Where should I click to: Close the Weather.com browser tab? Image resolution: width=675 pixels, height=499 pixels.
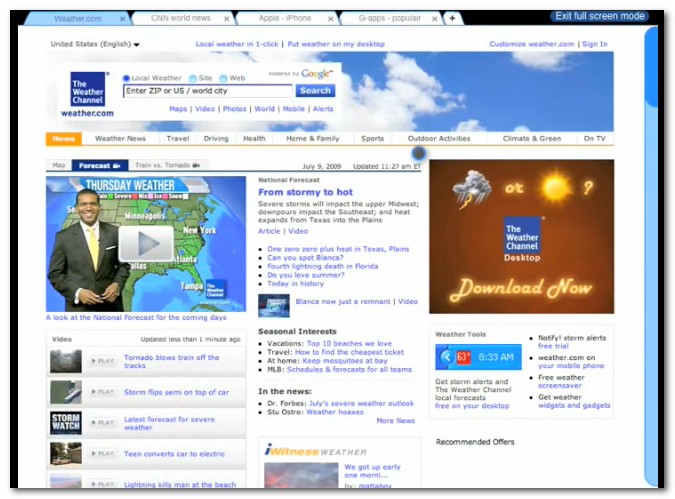[x=122, y=19]
